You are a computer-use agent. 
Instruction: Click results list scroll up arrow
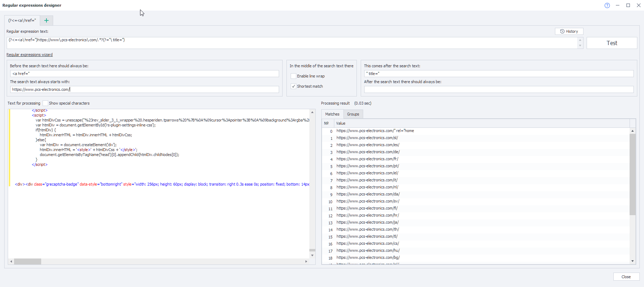(632, 131)
